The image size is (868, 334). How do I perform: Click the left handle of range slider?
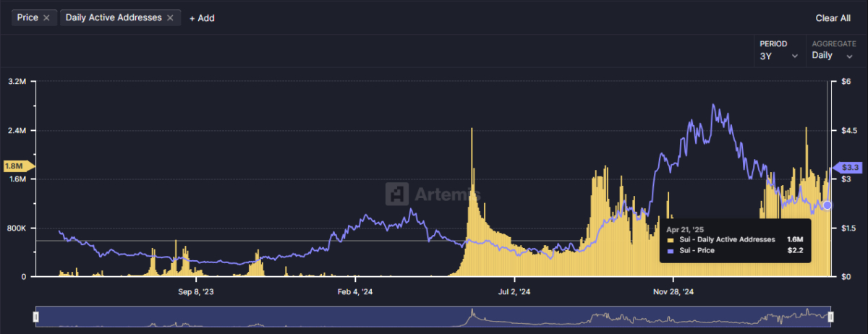(x=35, y=317)
